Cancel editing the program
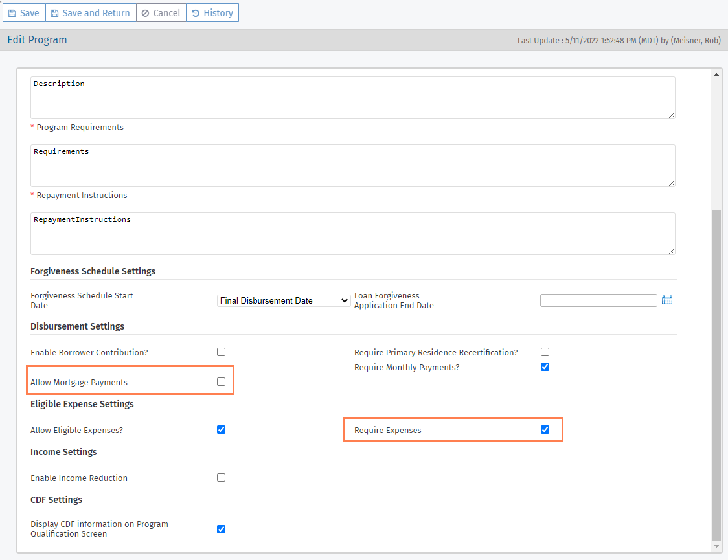The width and height of the screenshot is (728, 560). (x=161, y=13)
